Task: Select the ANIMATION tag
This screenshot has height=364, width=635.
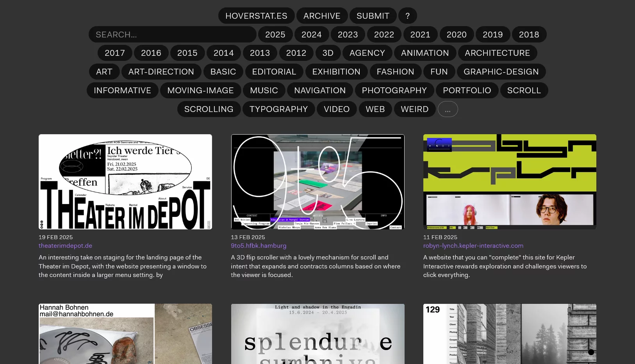Action: (425, 53)
